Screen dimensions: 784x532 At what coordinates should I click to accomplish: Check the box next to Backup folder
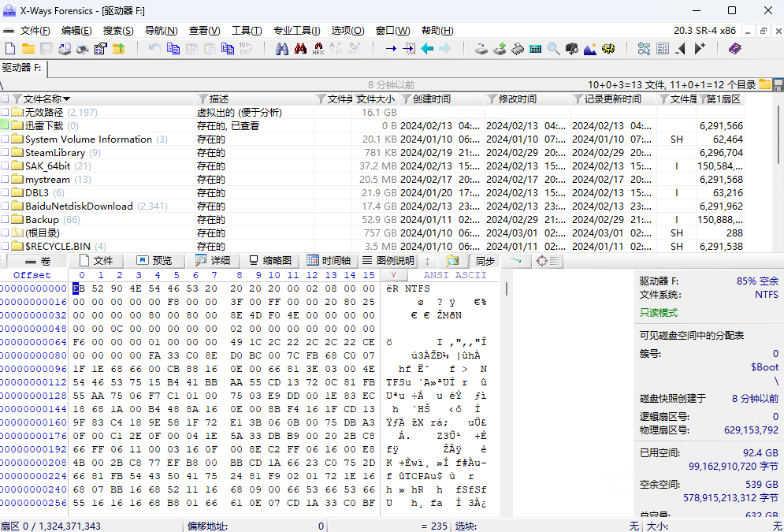pyautogui.click(x=5, y=220)
